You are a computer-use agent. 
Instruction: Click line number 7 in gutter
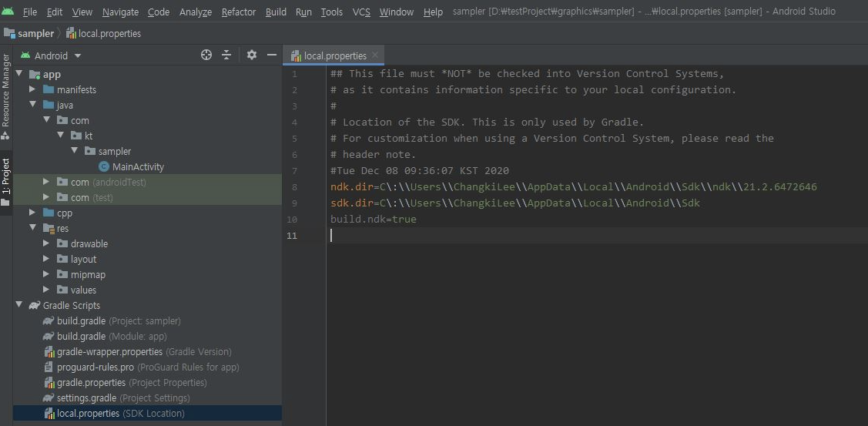[294, 171]
